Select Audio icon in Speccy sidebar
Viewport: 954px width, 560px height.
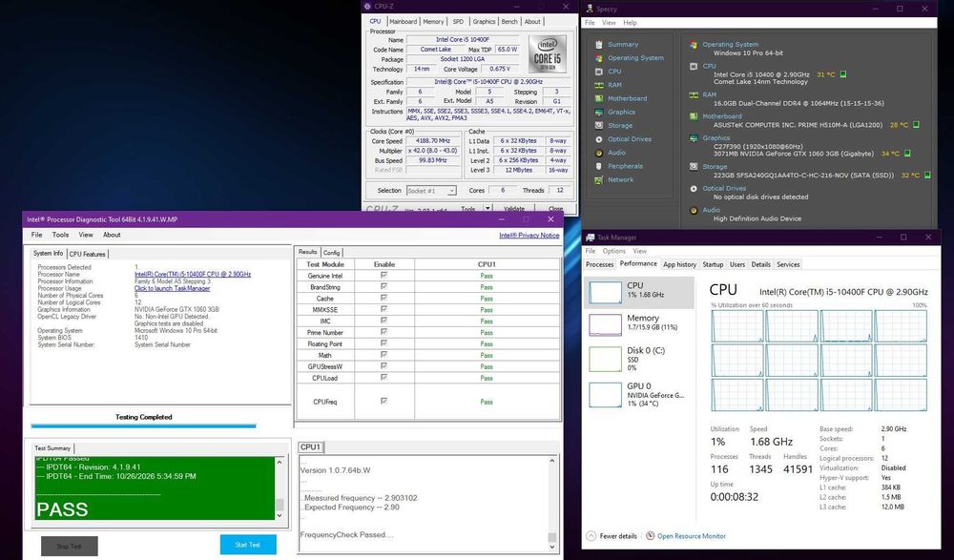click(599, 153)
